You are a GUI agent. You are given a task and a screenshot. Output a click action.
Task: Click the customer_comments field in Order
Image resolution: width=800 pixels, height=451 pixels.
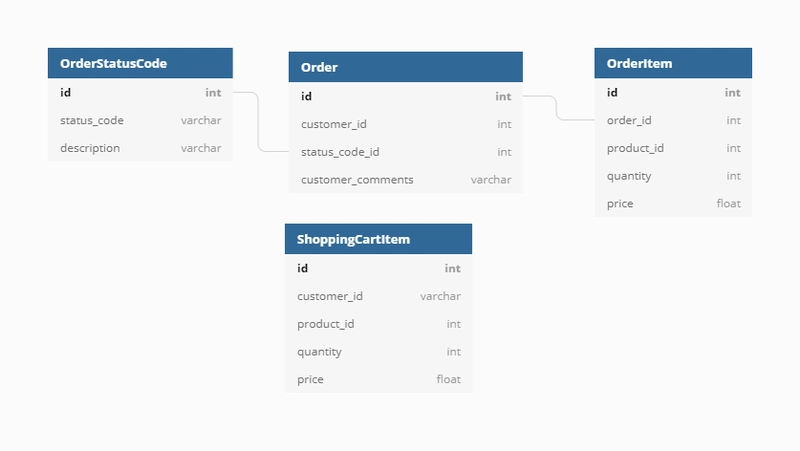point(406,180)
